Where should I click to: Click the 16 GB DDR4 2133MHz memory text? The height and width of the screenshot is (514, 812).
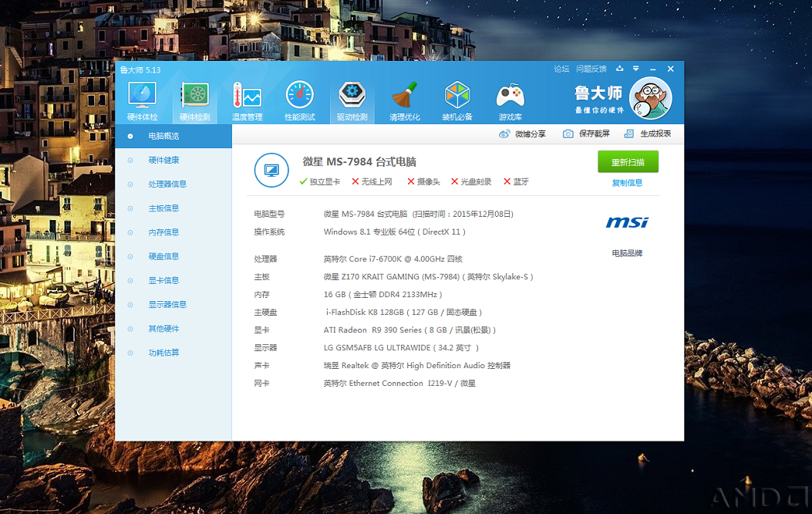[x=382, y=294]
